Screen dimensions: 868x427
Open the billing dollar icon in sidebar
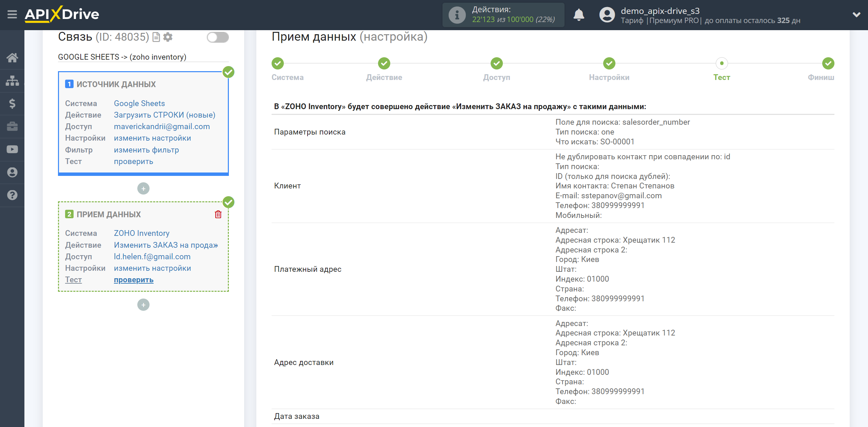[12, 103]
